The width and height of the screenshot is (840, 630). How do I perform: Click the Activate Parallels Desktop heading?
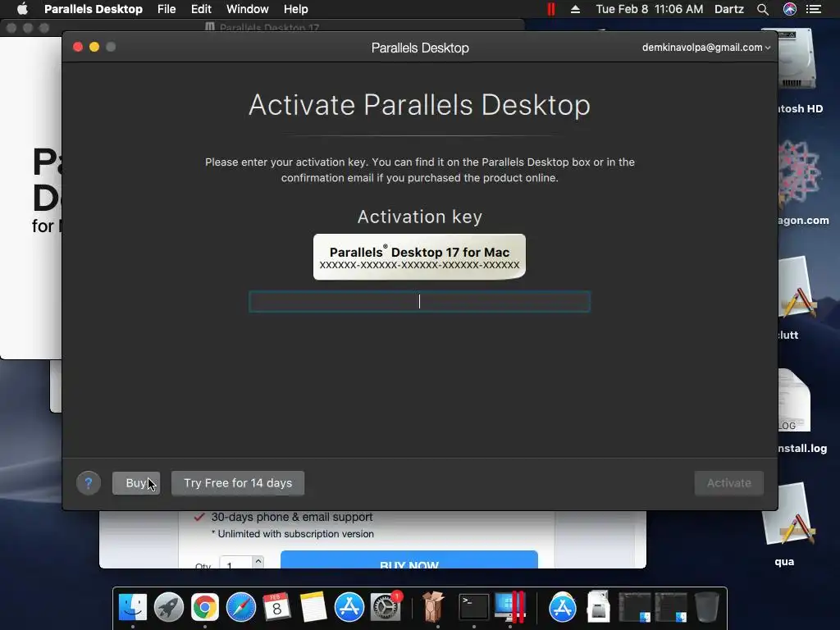point(419,104)
